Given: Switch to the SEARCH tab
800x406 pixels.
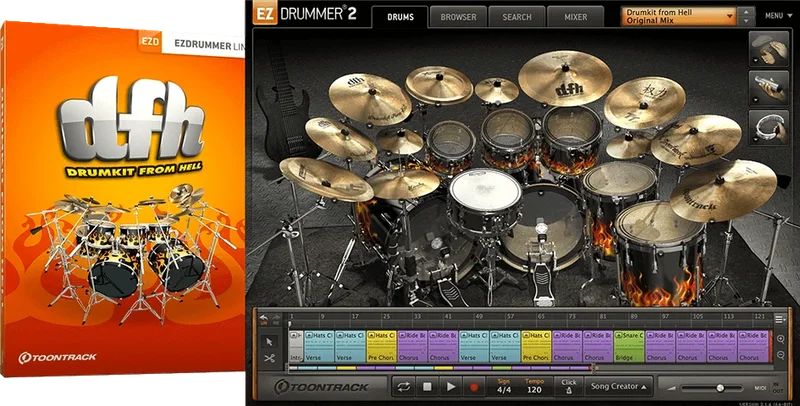Looking at the screenshot, I should (x=517, y=17).
